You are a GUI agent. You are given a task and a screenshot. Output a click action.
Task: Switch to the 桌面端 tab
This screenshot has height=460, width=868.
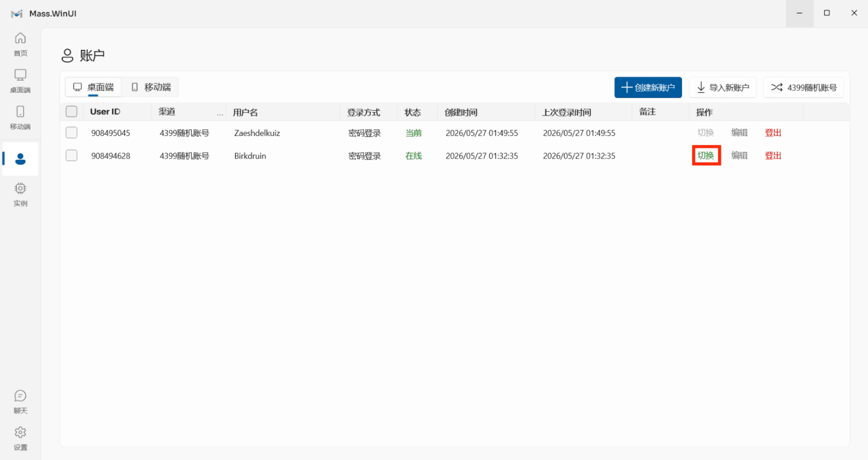pos(94,87)
